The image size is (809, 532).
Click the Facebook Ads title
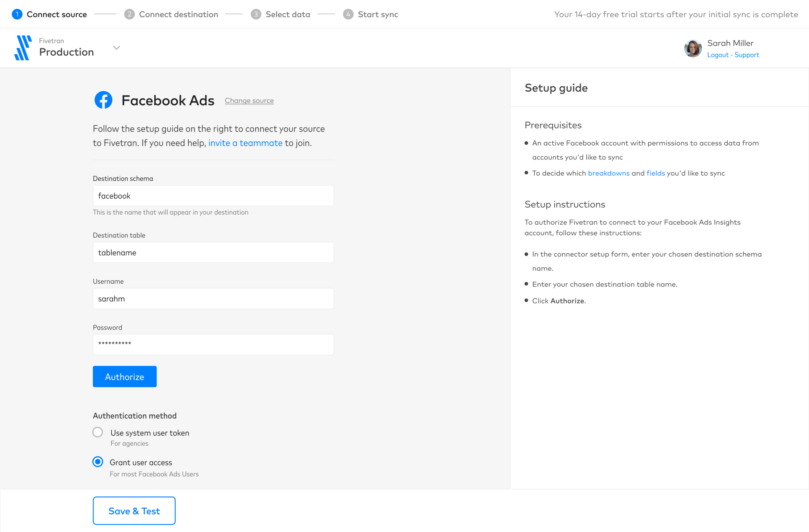(168, 101)
